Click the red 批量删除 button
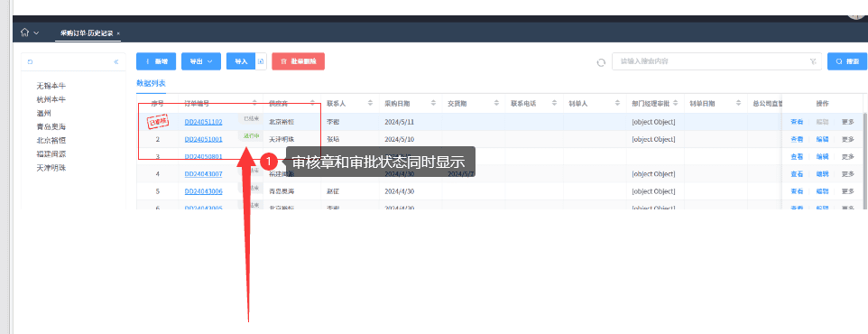 pos(299,61)
